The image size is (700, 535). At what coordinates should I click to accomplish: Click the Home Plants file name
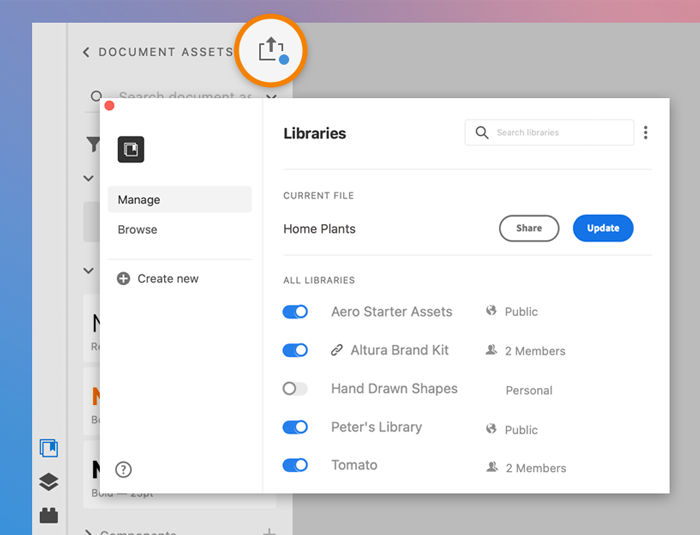coord(319,229)
